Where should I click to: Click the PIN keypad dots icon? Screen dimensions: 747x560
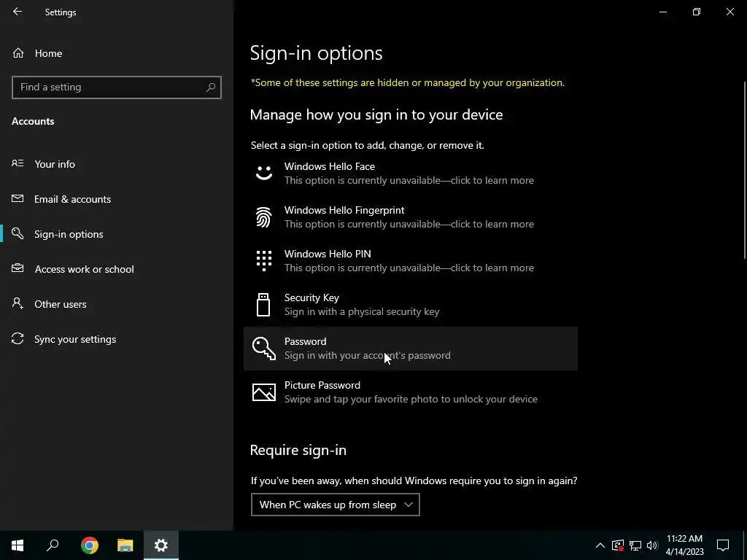(x=263, y=261)
